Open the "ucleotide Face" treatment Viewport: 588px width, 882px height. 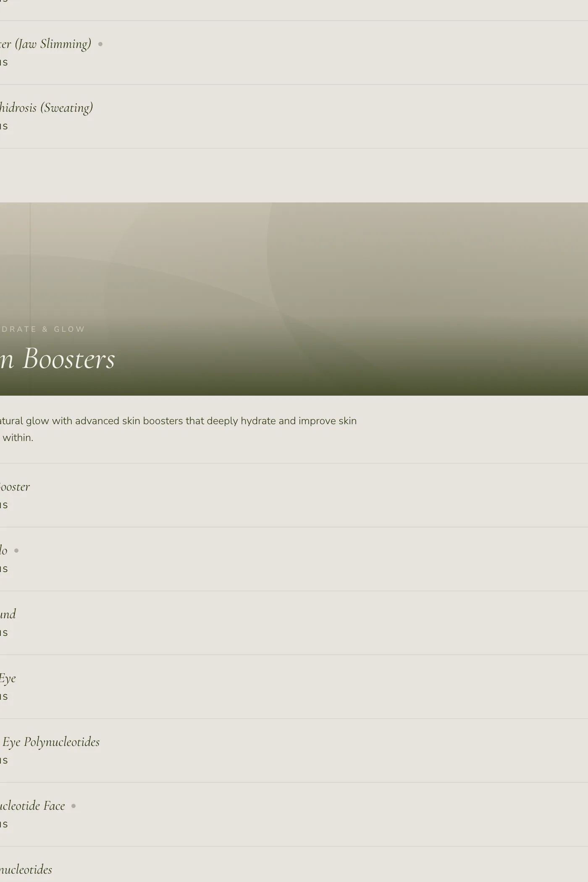[294, 814]
